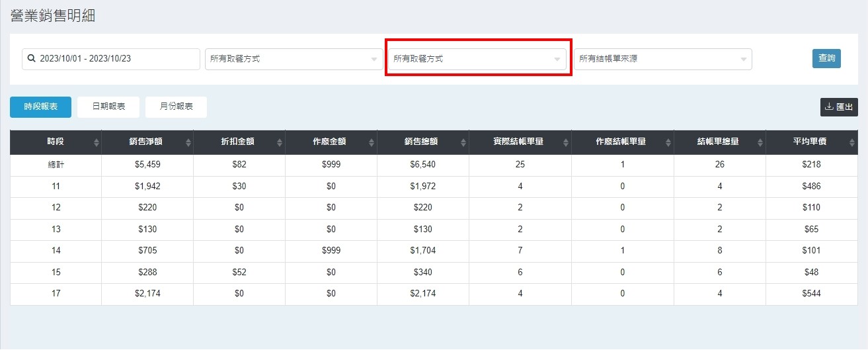Click the search magnifier icon in date field

(31, 59)
